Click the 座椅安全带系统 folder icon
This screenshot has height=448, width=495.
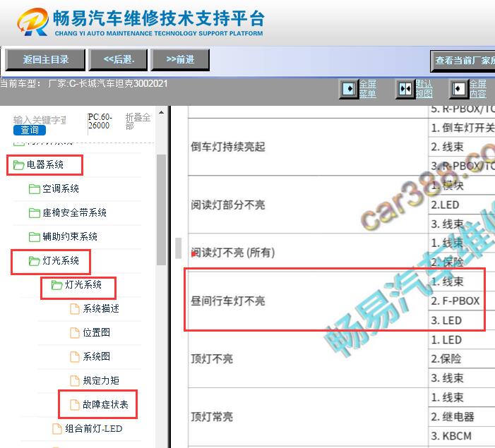35,212
